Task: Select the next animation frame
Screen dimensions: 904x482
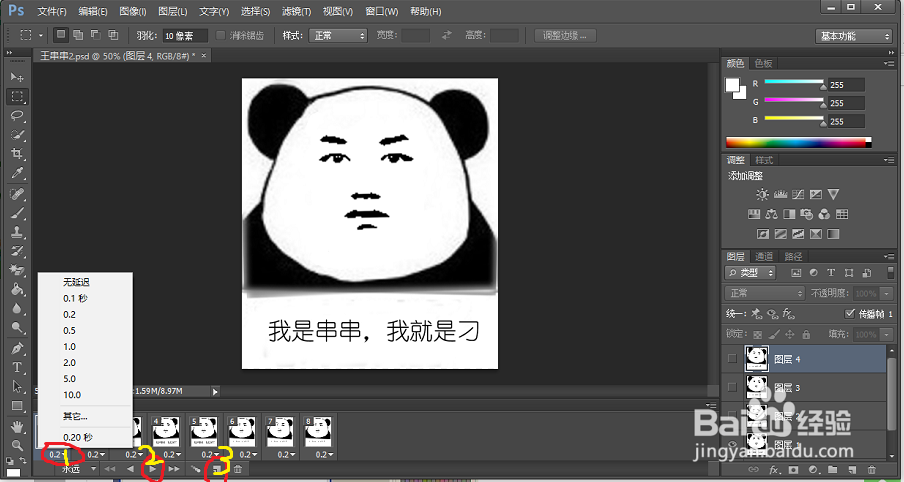Action: pos(174,469)
